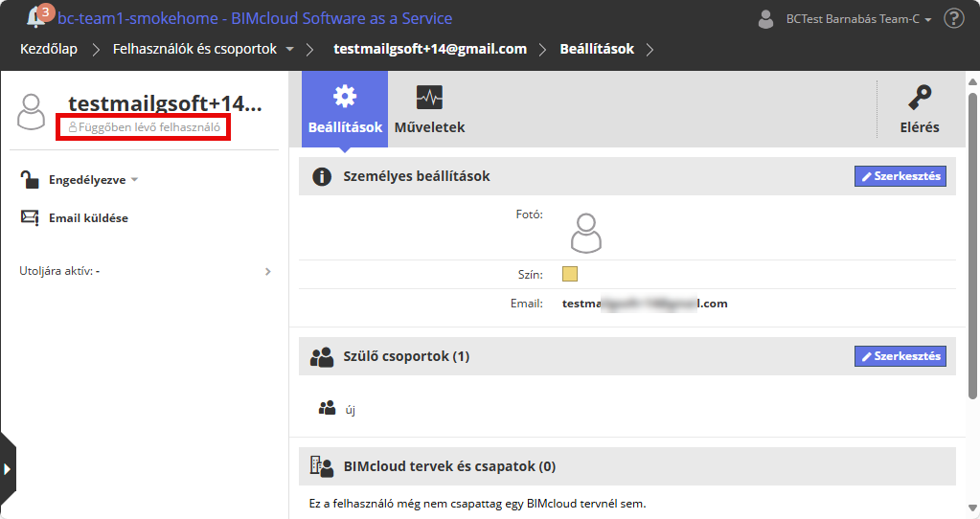Expand the side panel with left-edge arrow
This screenshot has width=980, height=519.
[7, 468]
